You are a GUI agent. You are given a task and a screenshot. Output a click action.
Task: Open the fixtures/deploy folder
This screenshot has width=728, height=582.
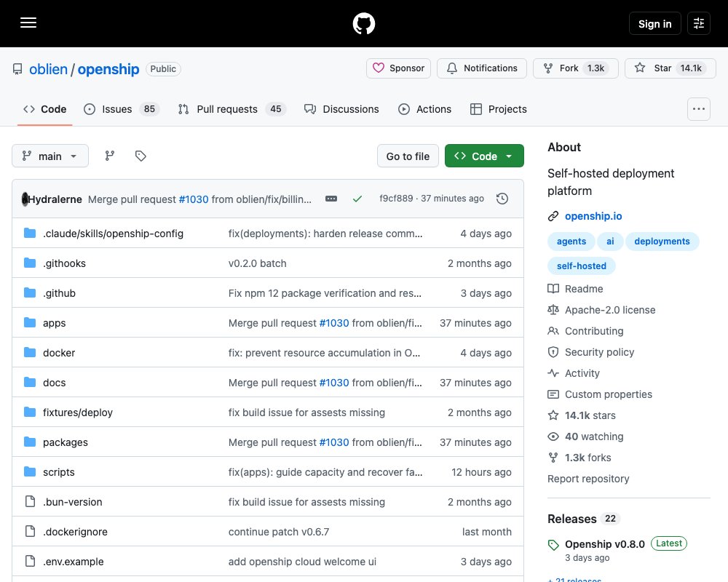click(78, 412)
